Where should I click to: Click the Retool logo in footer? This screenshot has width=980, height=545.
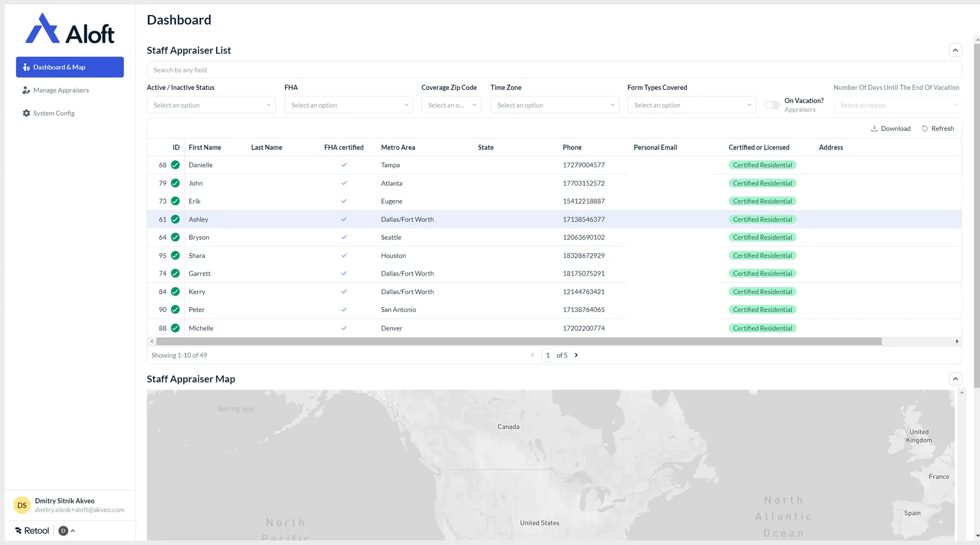[32, 531]
